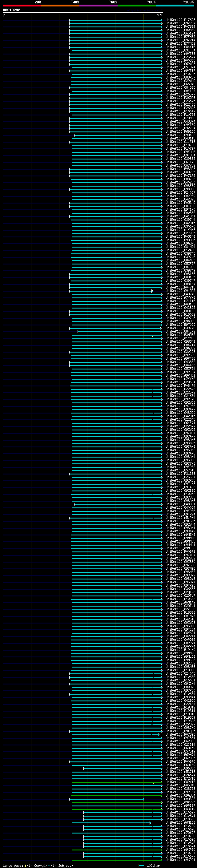Image resolution: width=197 pixels, height=868 pixels.
Task: Select the UniRef100_P26575 label
Action: coord(180,101)
